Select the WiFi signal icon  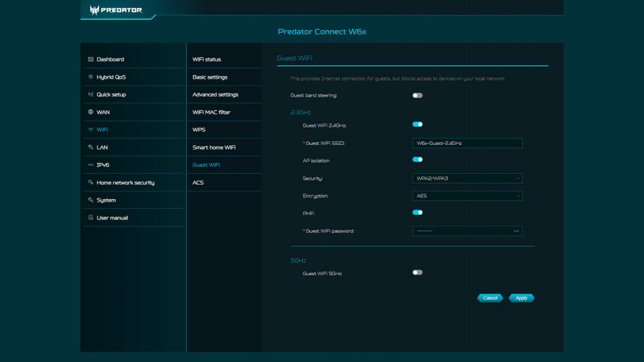pyautogui.click(x=89, y=129)
